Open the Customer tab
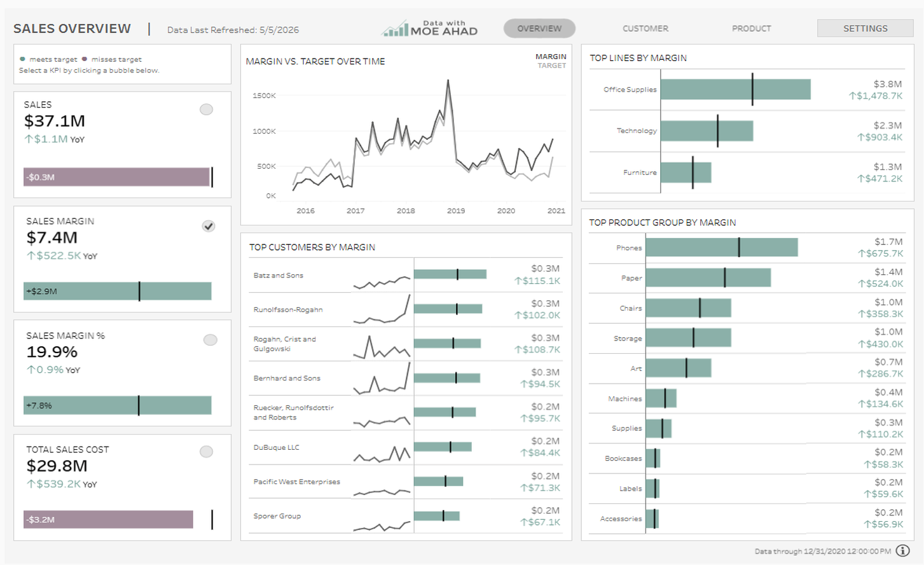The height and width of the screenshot is (565, 924). pyautogui.click(x=645, y=29)
